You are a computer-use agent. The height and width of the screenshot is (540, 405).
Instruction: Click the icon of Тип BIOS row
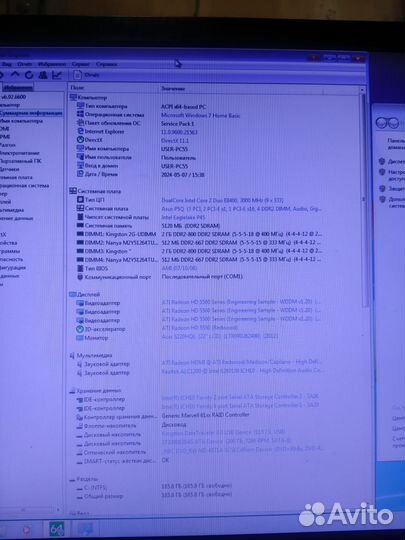coord(80,268)
